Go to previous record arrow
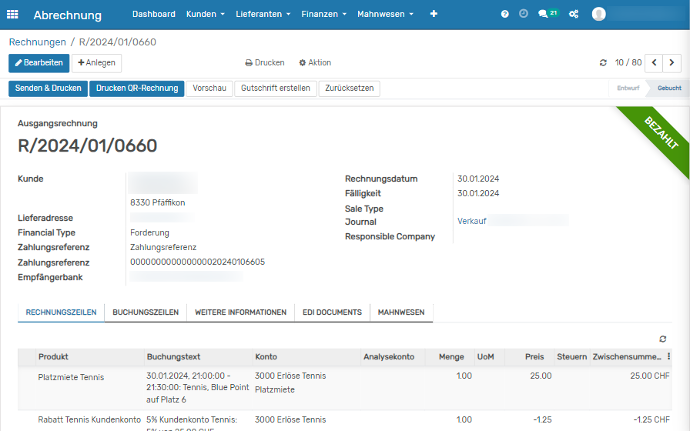Screen dimensions: 690x431 [655, 62]
